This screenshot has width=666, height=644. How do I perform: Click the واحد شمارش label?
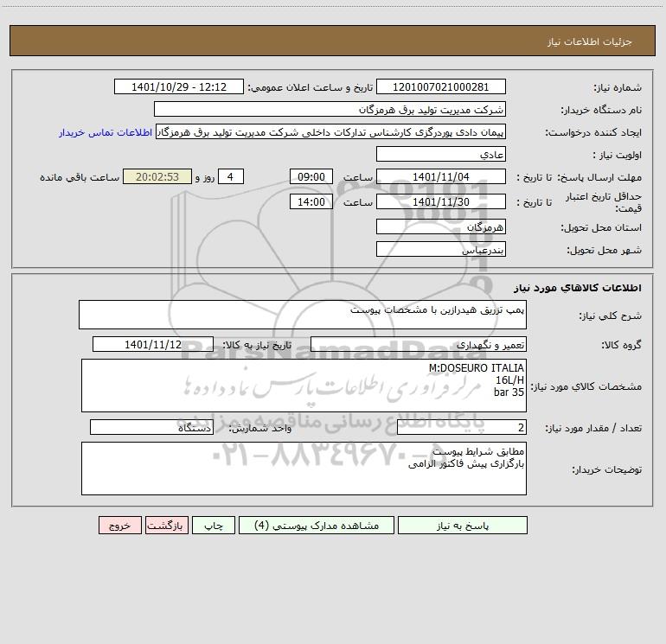click(260, 429)
